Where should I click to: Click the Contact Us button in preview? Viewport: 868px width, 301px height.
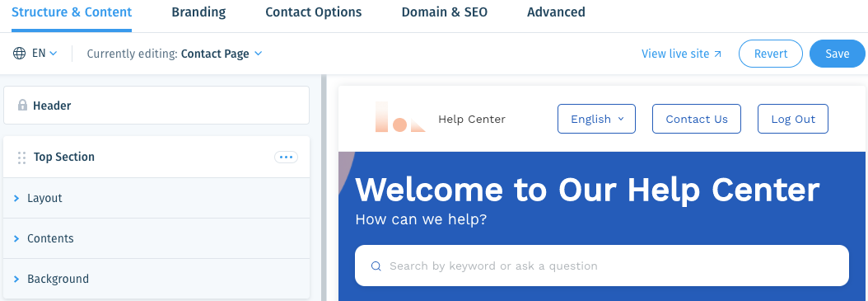pyautogui.click(x=697, y=119)
